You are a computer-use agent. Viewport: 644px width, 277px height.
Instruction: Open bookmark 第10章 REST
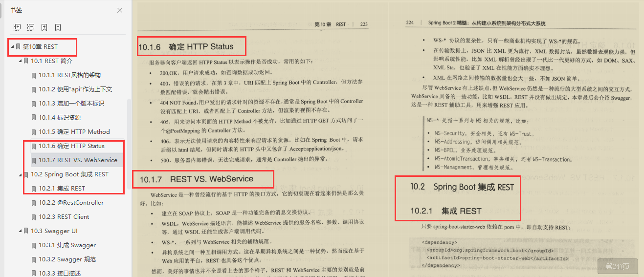(x=40, y=47)
